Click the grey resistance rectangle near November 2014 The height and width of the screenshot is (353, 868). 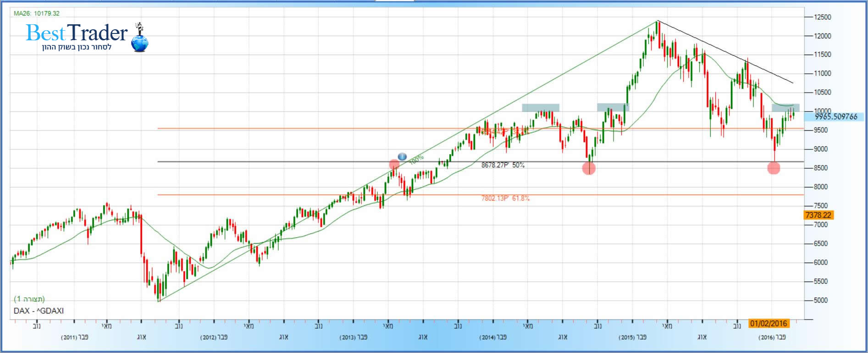pos(613,107)
